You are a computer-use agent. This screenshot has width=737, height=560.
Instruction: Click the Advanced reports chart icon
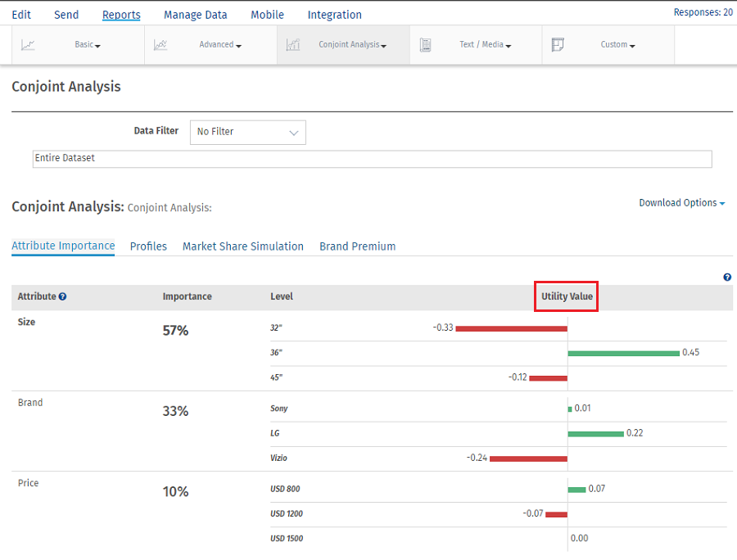pos(161,45)
